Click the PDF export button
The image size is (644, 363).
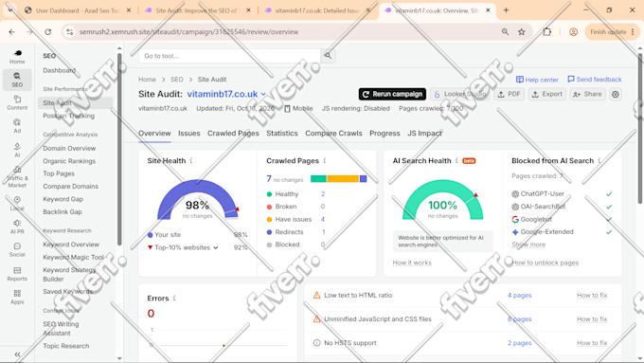coord(509,94)
